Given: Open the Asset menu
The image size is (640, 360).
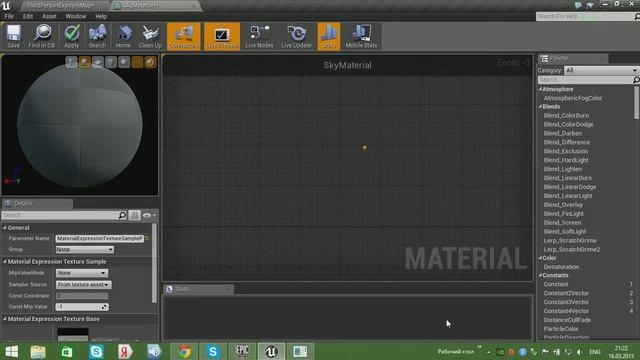Looking at the screenshot, I should [49, 16].
